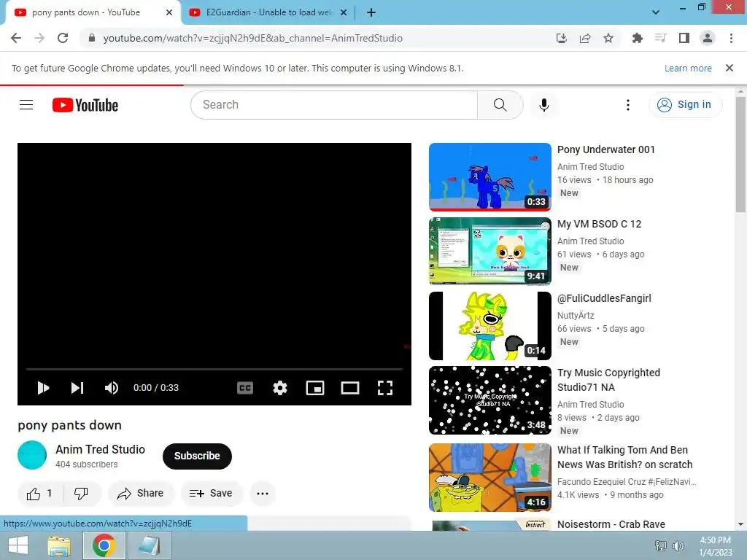747x560 pixels.
Task: Open Try Music Copyrighted Studio71 NA title
Action: pyautogui.click(x=608, y=380)
